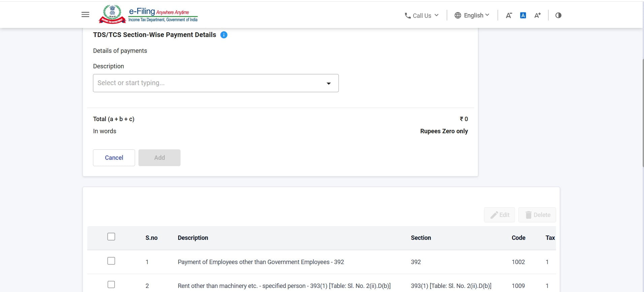Click the Section column header
The width and height of the screenshot is (644, 292).
coord(421,238)
